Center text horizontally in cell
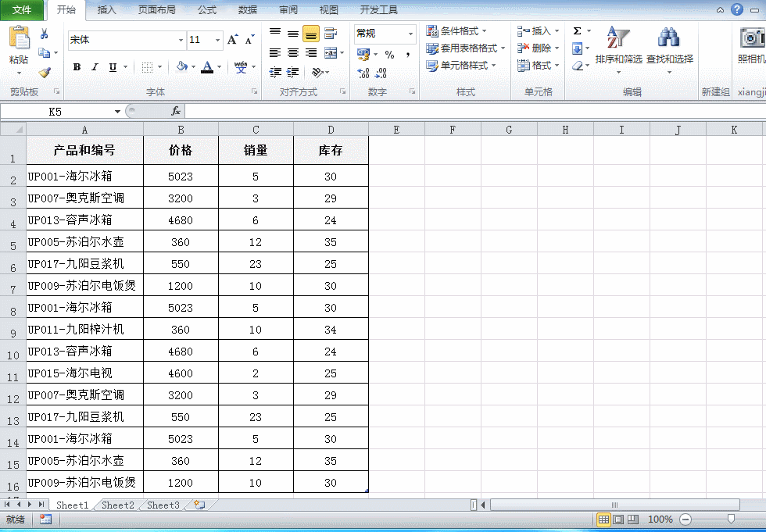Image resolution: width=766 pixels, height=532 pixels. (293, 52)
